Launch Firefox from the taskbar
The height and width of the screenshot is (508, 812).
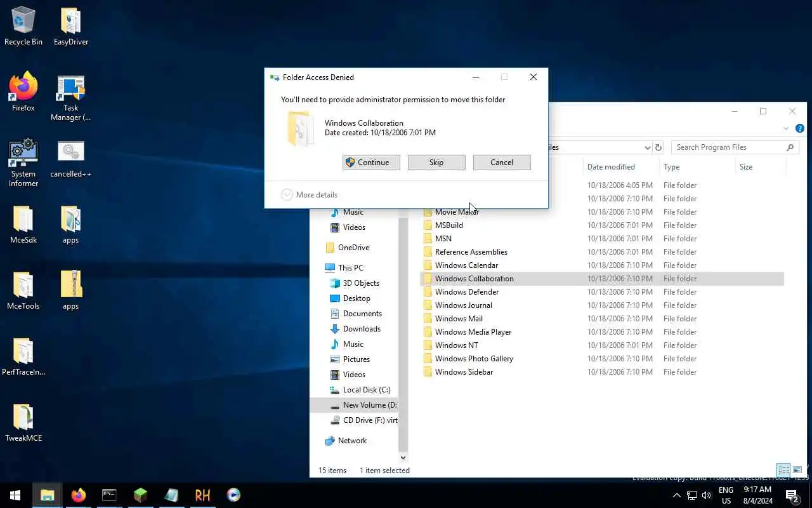tap(78, 495)
